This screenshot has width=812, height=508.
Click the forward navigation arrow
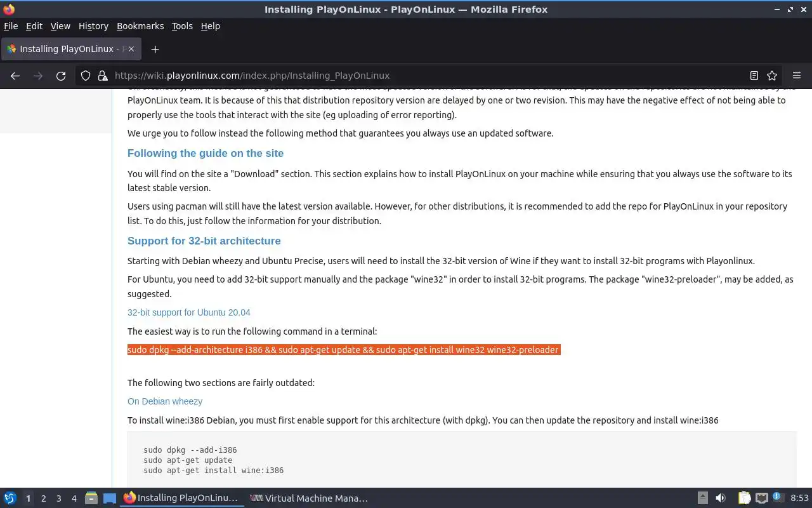pyautogui.click(x=38, y=76)
